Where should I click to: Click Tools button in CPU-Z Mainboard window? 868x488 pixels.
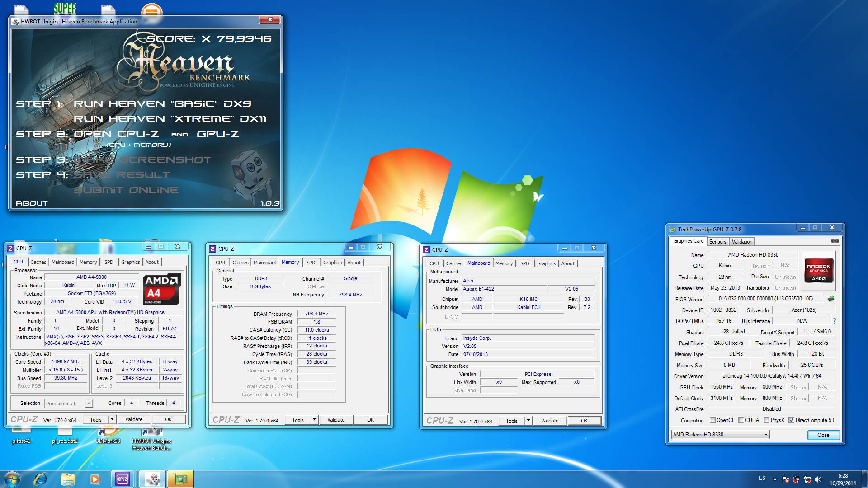512,421
